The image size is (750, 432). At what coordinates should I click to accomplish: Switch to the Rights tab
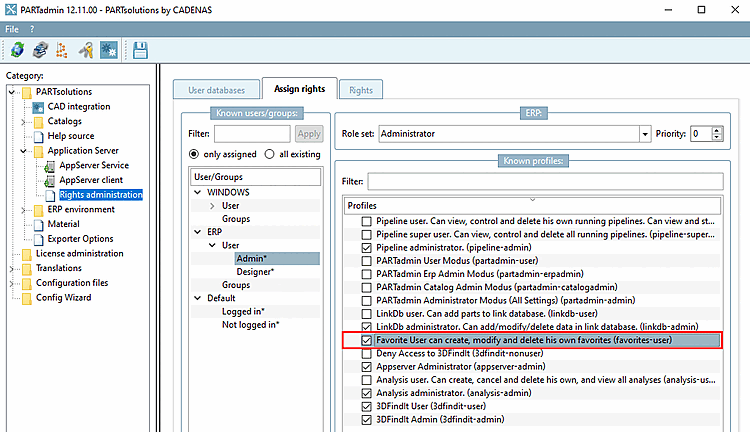tap(361, 90)
